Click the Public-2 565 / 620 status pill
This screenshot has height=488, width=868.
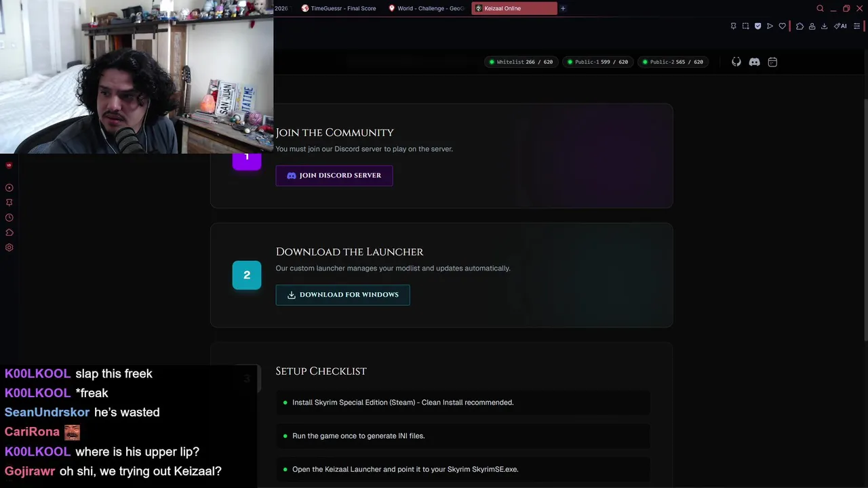[x=673, y=62]
